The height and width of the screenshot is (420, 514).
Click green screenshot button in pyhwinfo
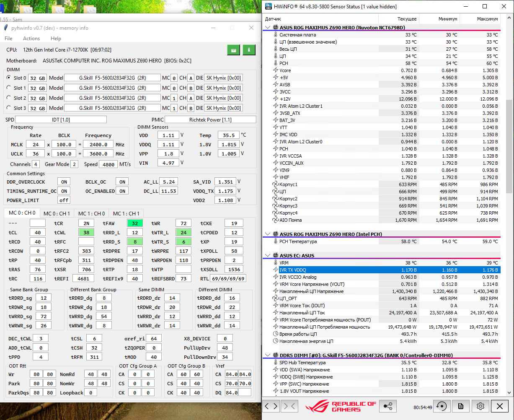point(233,49)
